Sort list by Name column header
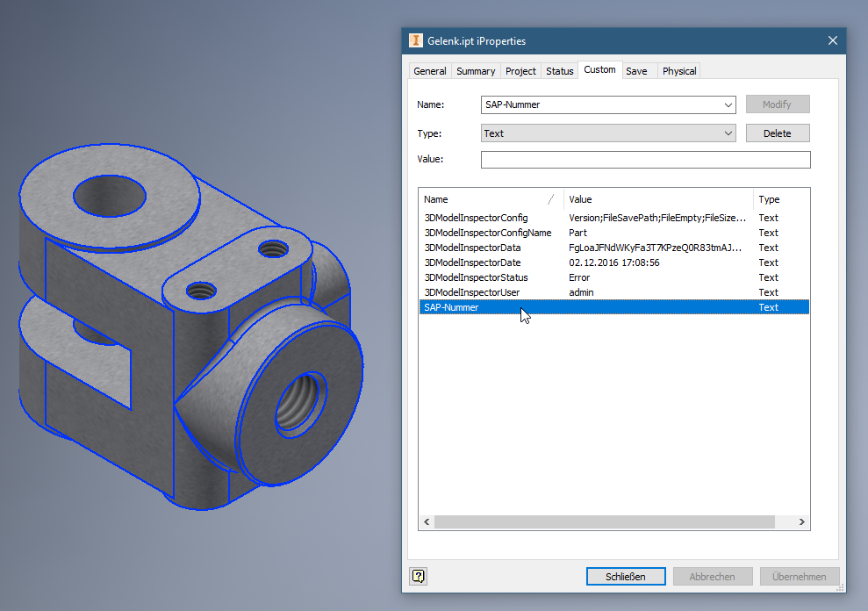 (x=491, y=199)
